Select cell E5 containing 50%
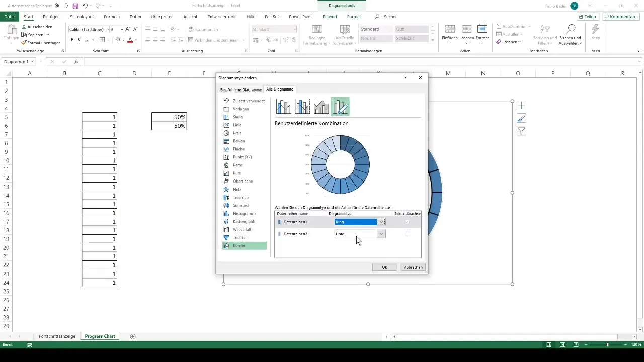Viewport: 644px width, 362px height. coord(169,117)
